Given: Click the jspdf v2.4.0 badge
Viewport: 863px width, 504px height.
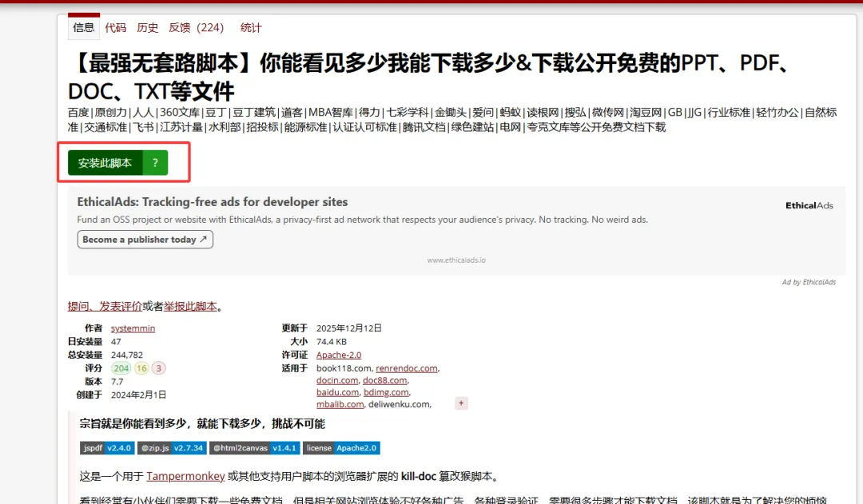Looking at the screenshot, I should [107, 448].
